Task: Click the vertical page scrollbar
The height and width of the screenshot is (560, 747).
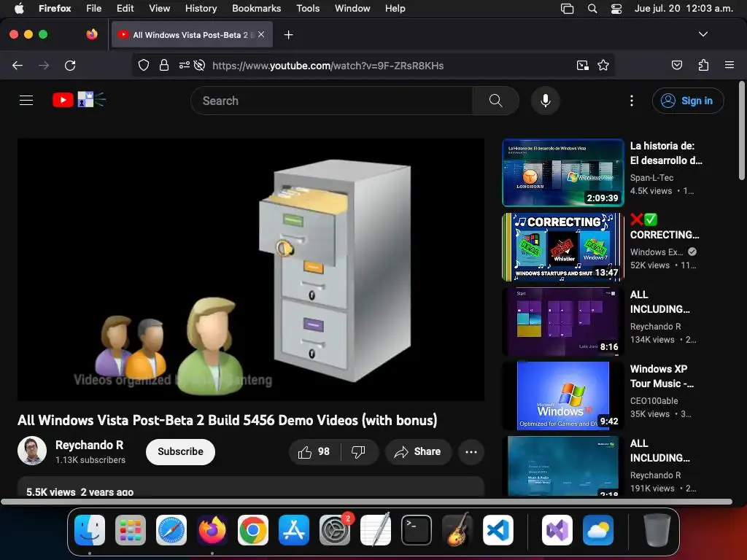Action: pyautogui.click(x=741, y=131)
